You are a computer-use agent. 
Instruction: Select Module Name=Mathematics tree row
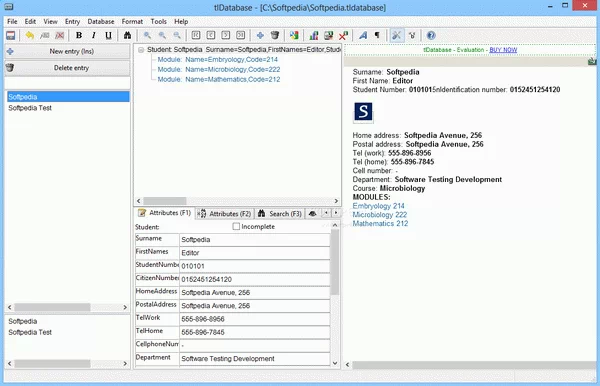click(x=219, y=79)
